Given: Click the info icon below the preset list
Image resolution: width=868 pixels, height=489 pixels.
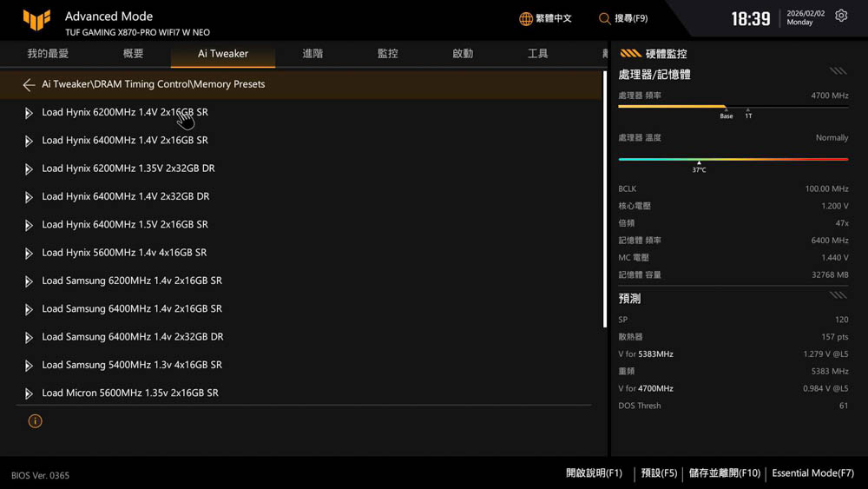Looking at the screenshot, I should pyautogui.click(x=35, y=421).
